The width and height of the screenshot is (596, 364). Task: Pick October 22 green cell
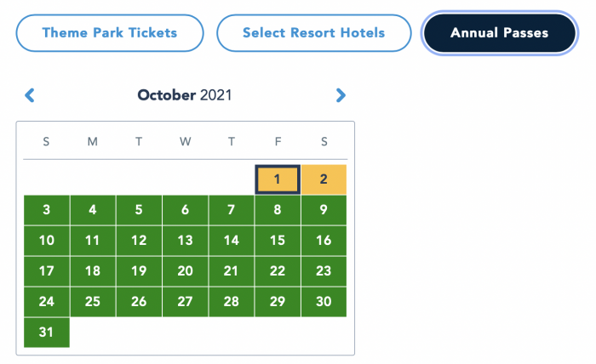tap(278, 271)
